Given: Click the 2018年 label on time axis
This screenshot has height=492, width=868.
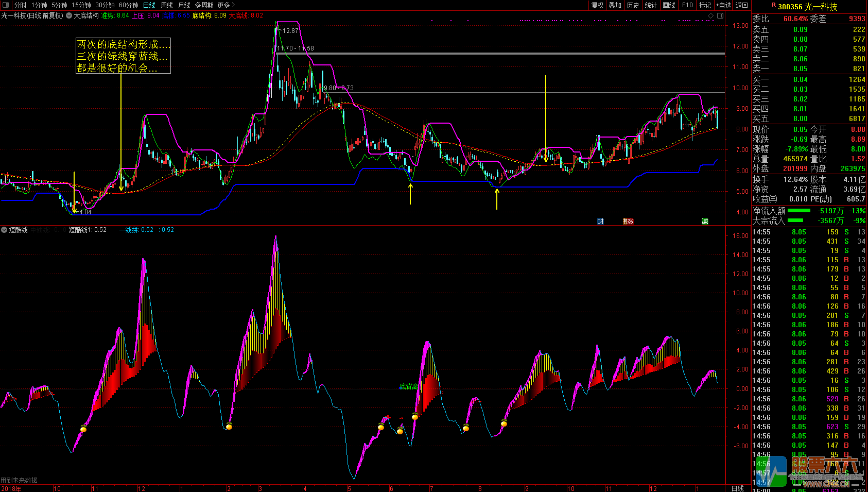Looking at the screenshot, I should (11, 488).
